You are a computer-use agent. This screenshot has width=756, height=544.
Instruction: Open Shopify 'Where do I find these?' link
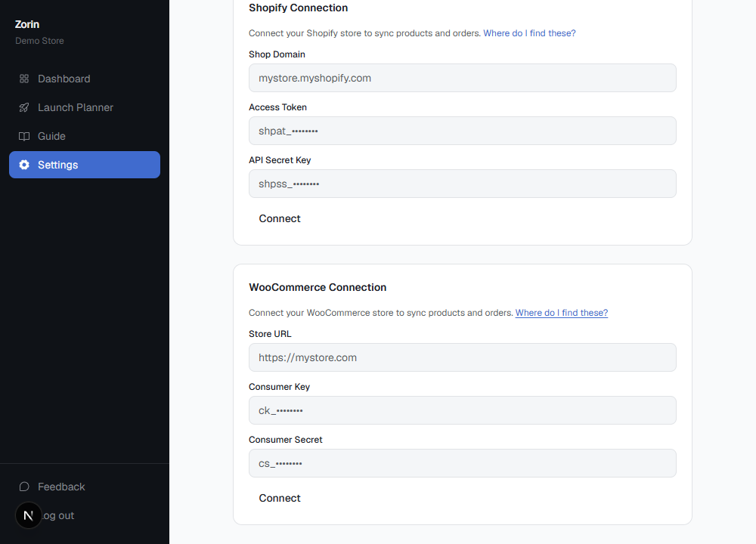[529, 33]
